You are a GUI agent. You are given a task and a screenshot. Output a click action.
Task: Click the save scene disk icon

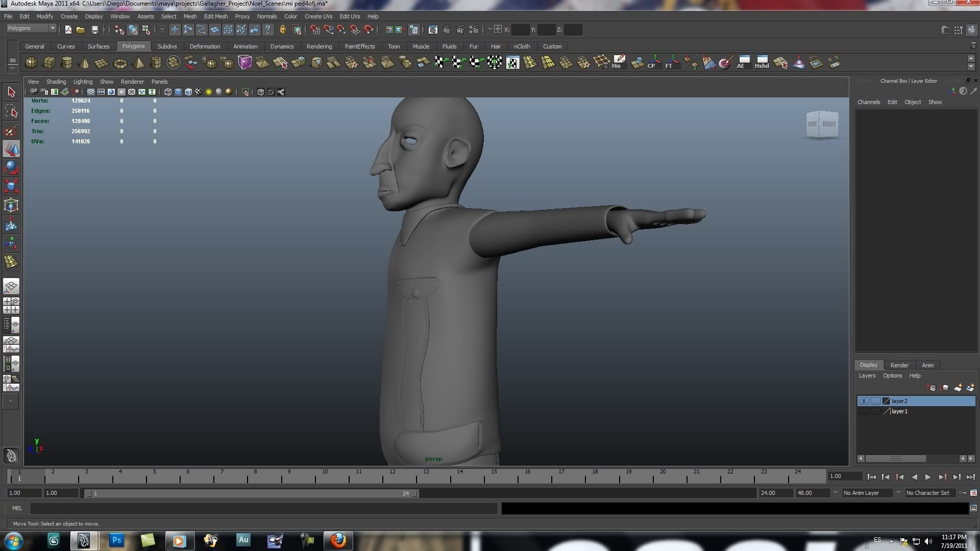pyautogui.click(x=94, y=30)
